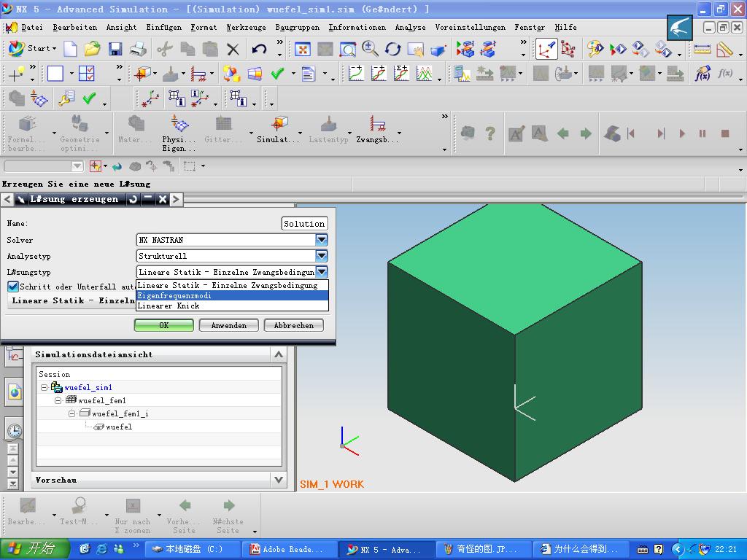Click the Solution name input field
747x560 pixels.
coord(304,224)
